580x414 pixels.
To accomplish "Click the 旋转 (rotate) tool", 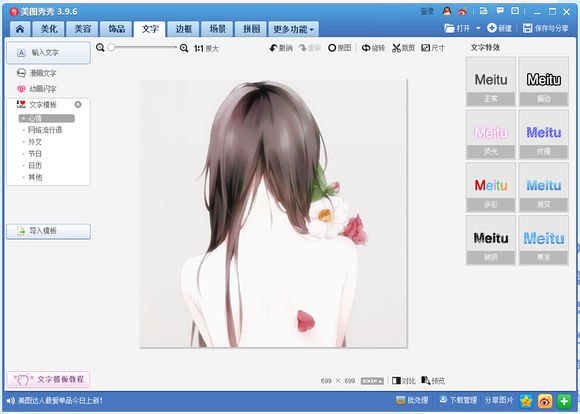I will 373,48.
